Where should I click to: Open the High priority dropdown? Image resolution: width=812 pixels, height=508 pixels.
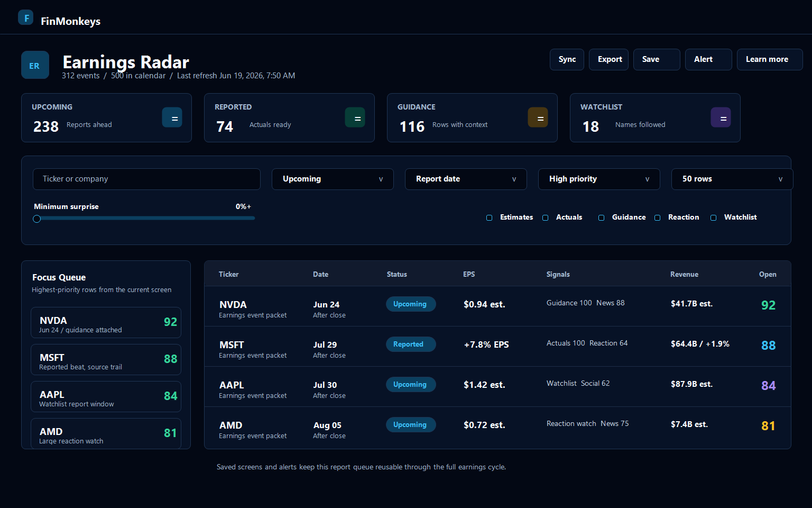point(599,179)
